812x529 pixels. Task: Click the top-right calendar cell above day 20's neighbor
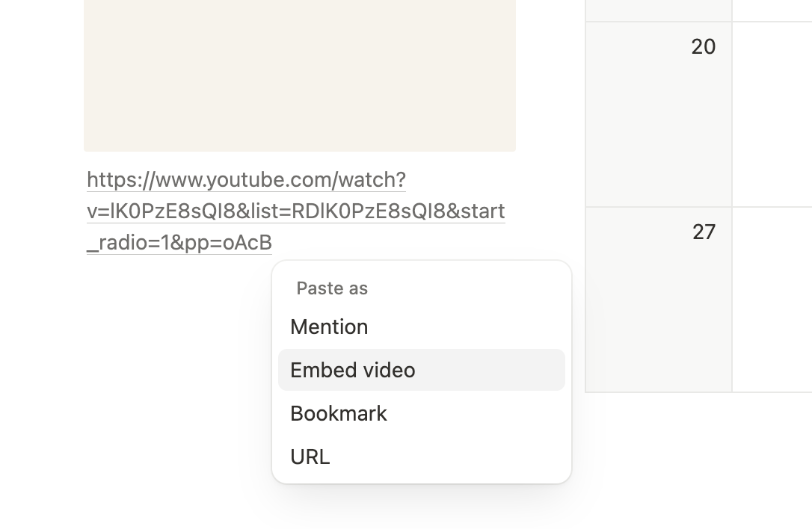pyautogui.click(x=772, y=10)
